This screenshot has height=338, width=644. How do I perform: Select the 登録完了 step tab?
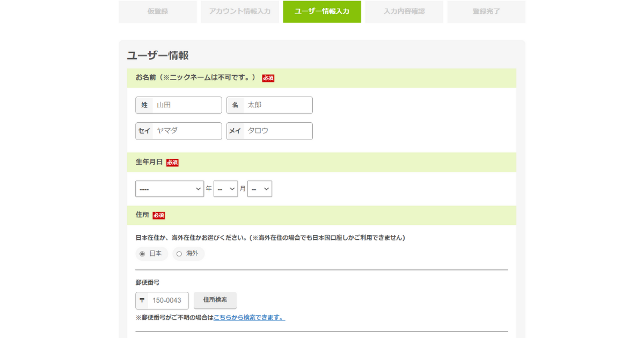click(486, 11)
